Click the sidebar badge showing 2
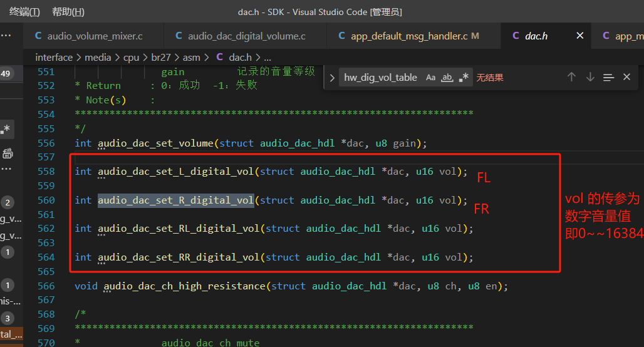 8,202
